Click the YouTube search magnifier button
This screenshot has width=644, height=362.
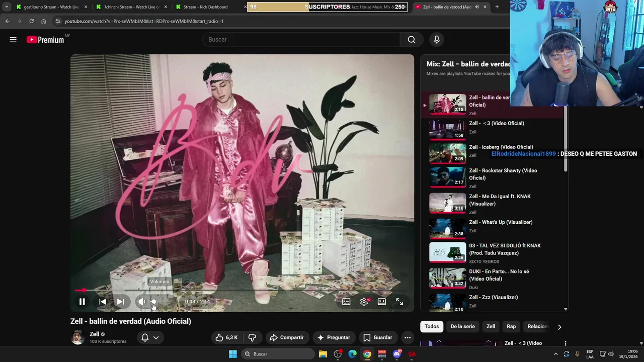tap(412, 40)
